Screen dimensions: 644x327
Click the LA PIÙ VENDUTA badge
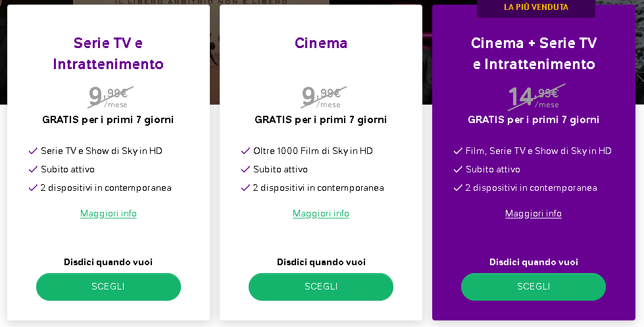tap(536, 7)
